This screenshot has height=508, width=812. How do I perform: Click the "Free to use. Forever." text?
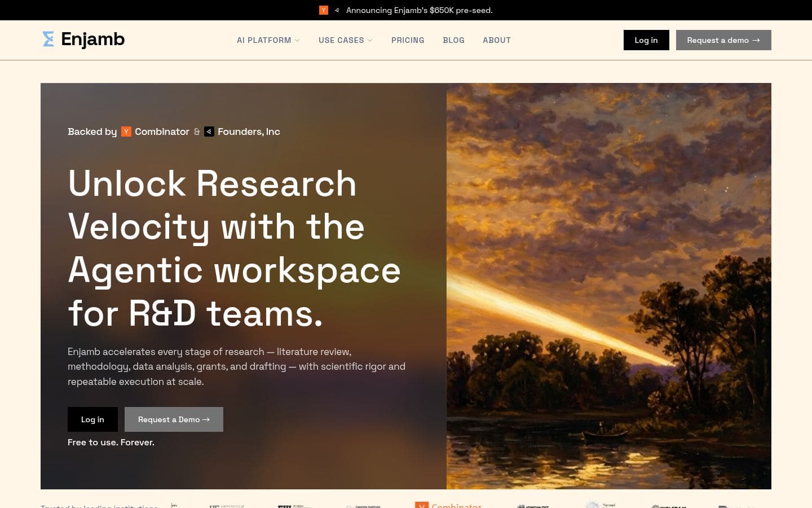[x=111, y=443]
